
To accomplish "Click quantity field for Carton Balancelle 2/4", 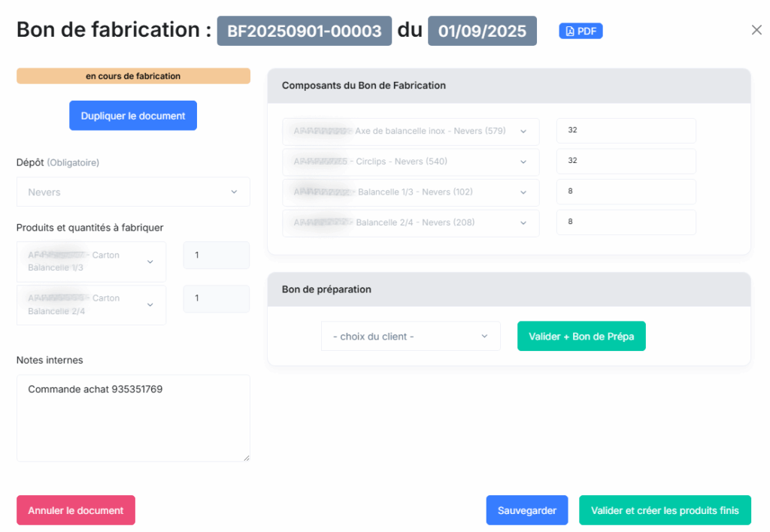I will [216, 298].
